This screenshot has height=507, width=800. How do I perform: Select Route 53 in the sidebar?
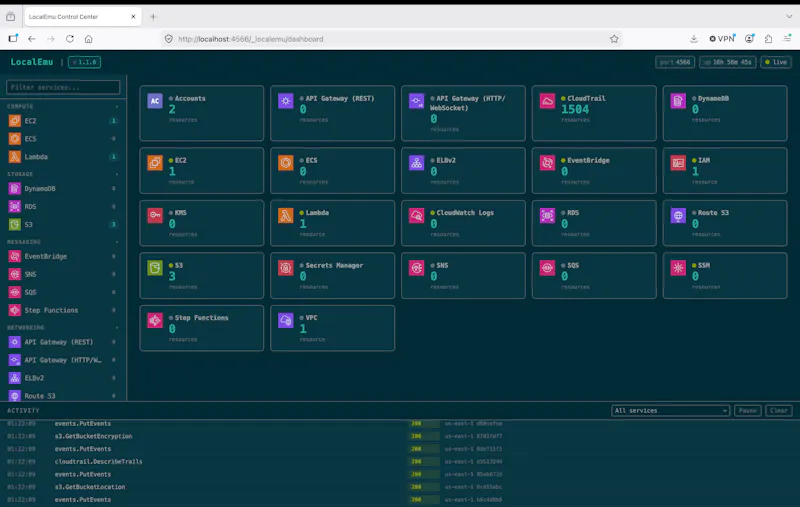pos(62,396)
